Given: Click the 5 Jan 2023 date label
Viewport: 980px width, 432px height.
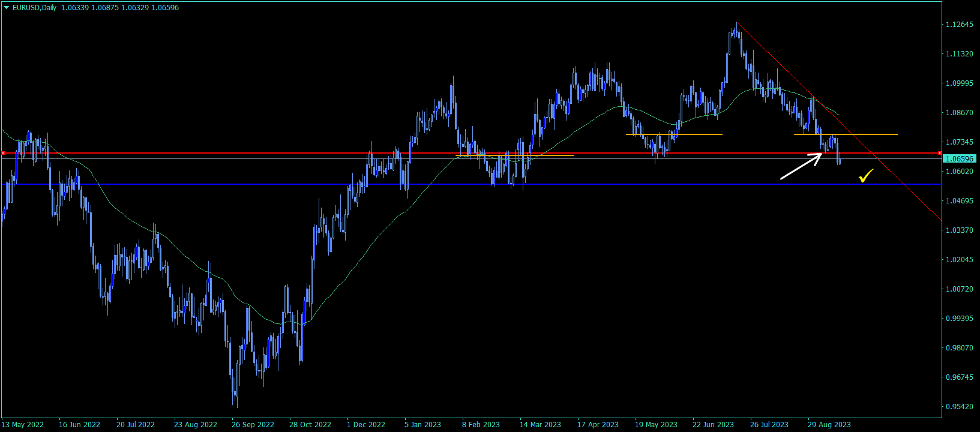Looking at the screenshot, I should tap(422, 425).
